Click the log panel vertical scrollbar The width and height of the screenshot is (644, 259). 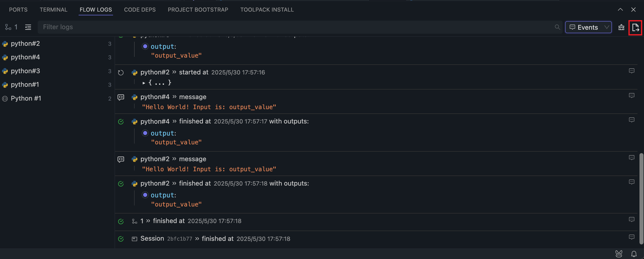(x=641, y=199)
